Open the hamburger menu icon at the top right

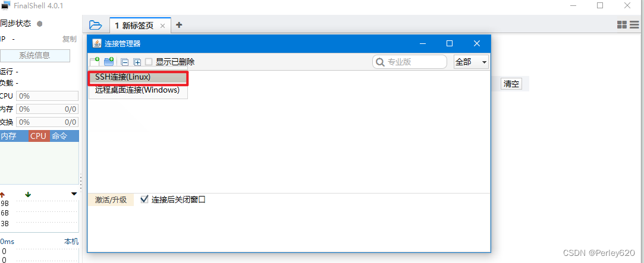[x=634, y=24]
